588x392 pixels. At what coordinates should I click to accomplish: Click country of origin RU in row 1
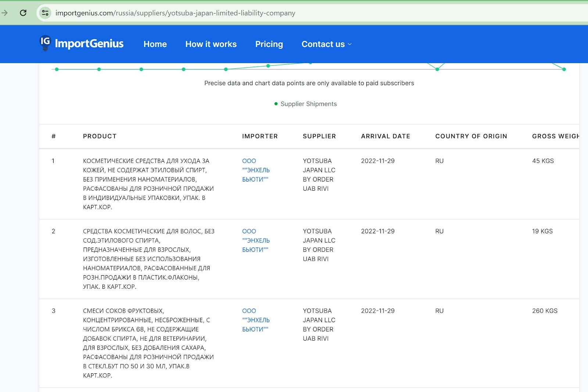(440, 161)
